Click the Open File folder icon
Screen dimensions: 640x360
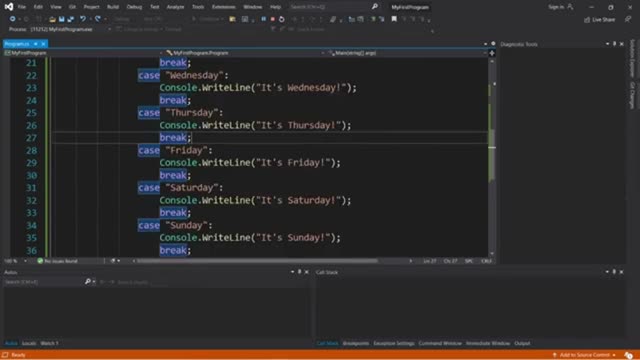coord(52,19)
